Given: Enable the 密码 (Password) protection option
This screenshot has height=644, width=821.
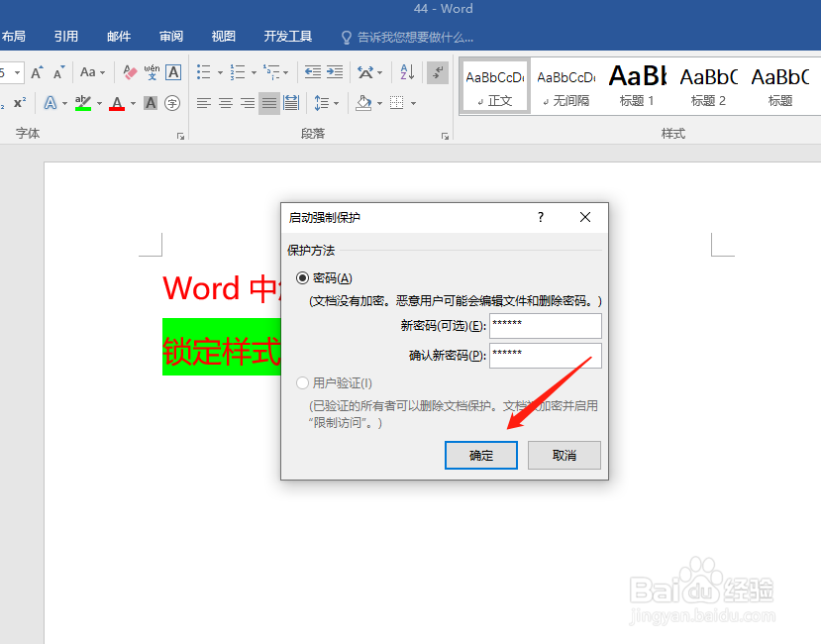Looking at the screenshot, I should coord(301,277).
